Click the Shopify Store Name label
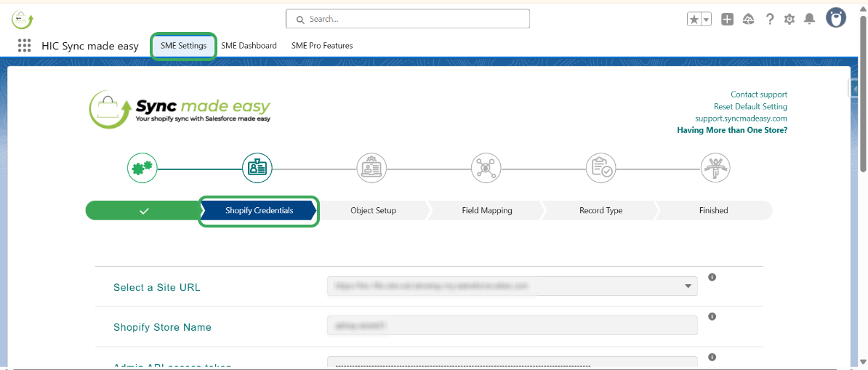Viewport: 868px width, 370px height. [x=162, y=327]
